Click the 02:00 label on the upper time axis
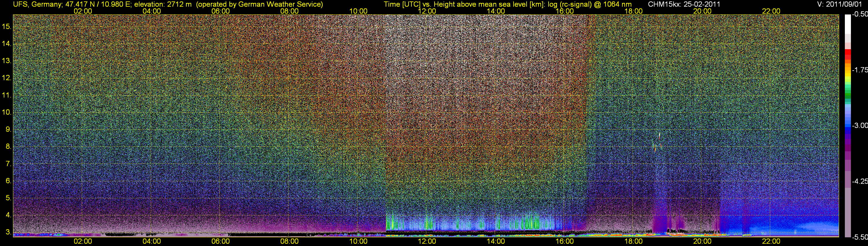This screenshot has width=868, height=246. pyautogui.click(x=82, y=11)
